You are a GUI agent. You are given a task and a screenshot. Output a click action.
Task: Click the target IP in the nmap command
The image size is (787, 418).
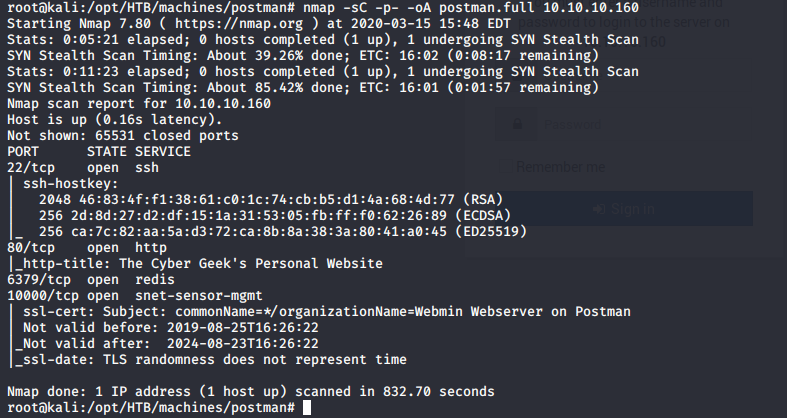[x=586, y=8]
